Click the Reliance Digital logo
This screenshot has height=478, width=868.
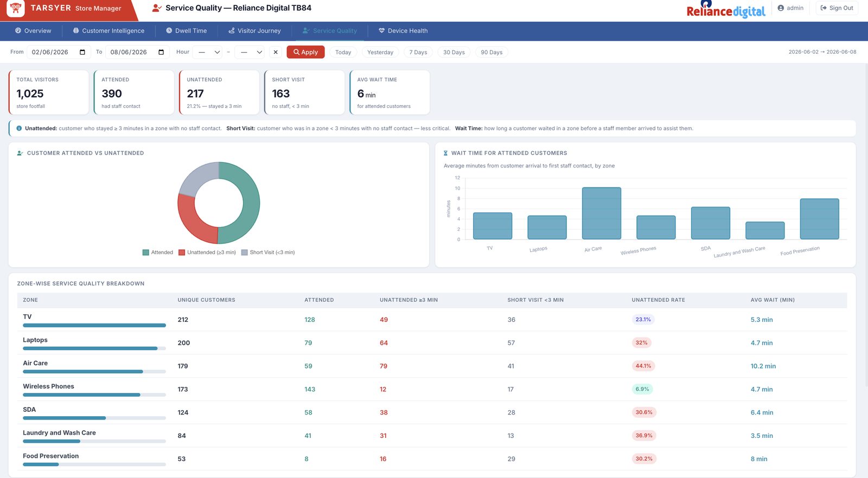(726, 10)
